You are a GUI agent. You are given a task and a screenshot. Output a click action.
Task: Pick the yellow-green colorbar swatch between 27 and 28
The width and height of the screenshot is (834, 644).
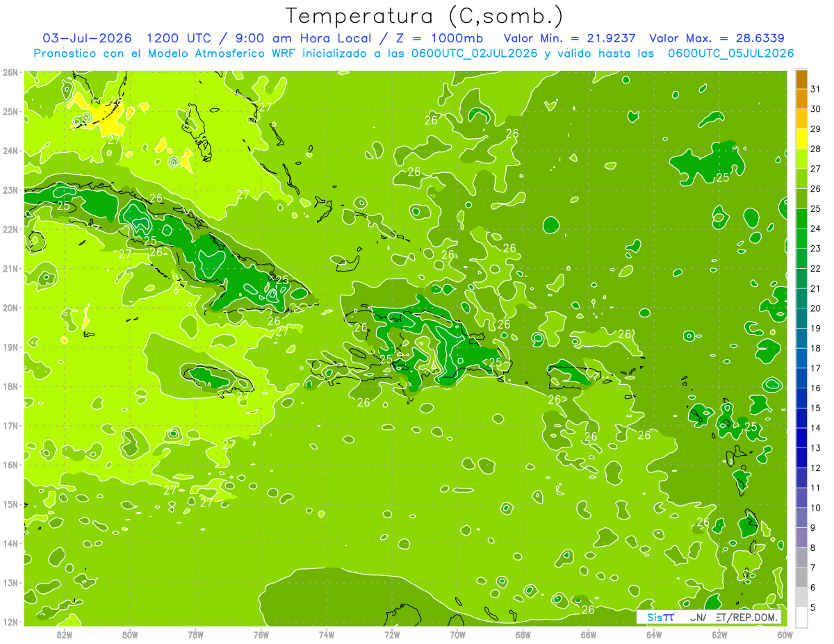pos(801,159)
